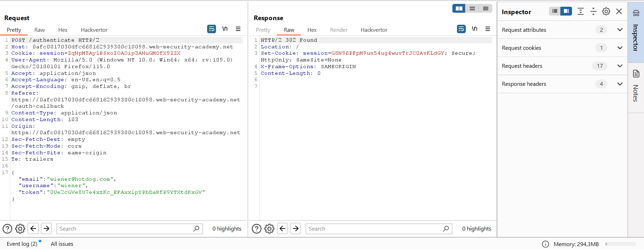The image size is (644, 250).
Task: Open the Event log (2)
Action: coord(22,244)
